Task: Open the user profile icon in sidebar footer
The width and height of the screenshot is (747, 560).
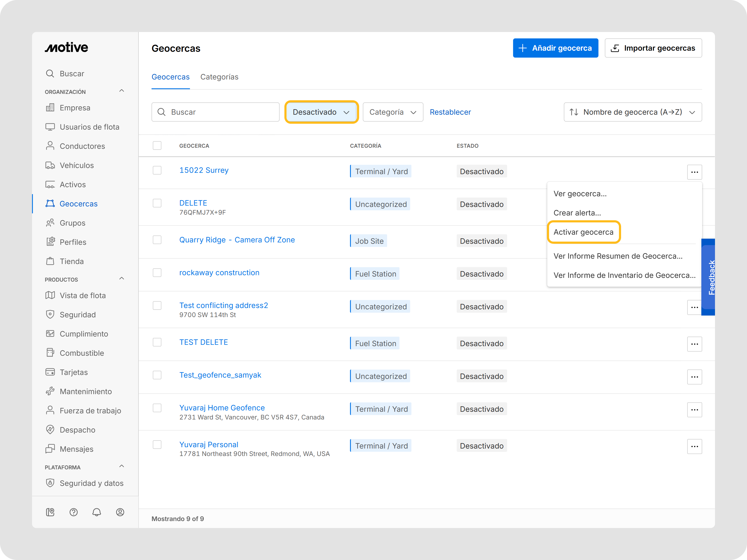Action: click(x=120, y=512)
